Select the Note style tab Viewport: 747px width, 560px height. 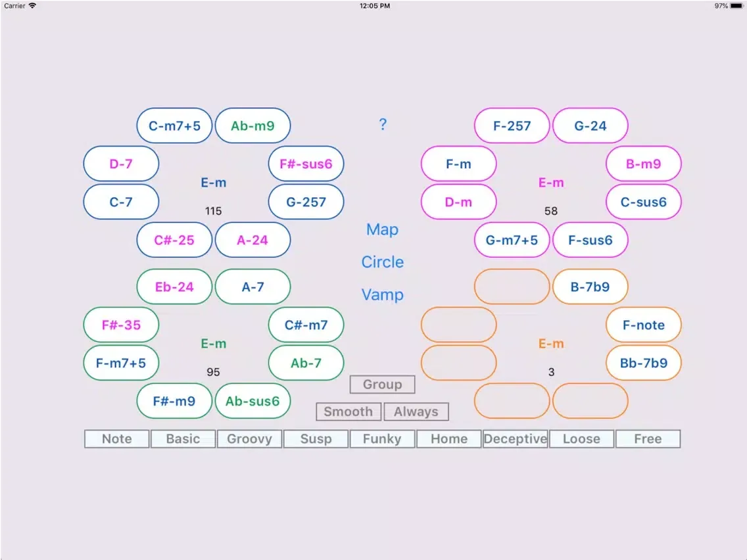[117, 438]
